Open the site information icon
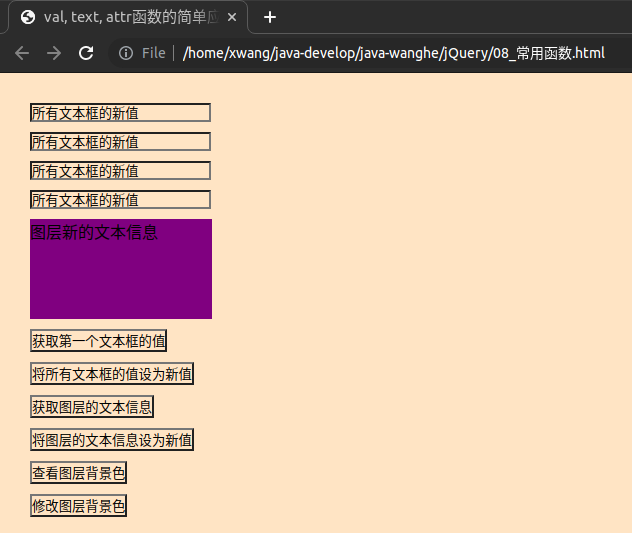632x533 pixels. 126,53
